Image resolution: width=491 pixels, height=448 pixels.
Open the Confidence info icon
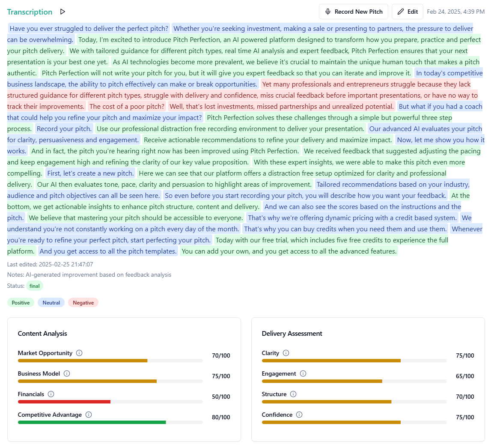(x=299, y=415)
